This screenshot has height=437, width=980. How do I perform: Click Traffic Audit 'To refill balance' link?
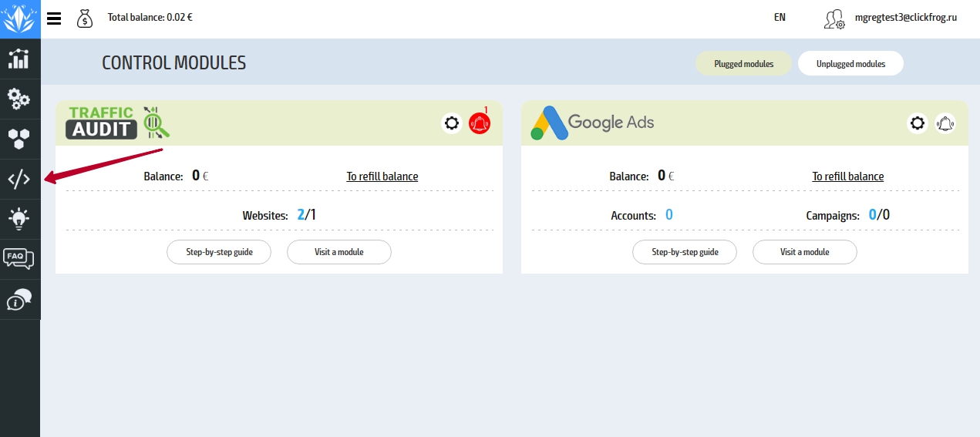pyautogui.click(x=382, y=176)
